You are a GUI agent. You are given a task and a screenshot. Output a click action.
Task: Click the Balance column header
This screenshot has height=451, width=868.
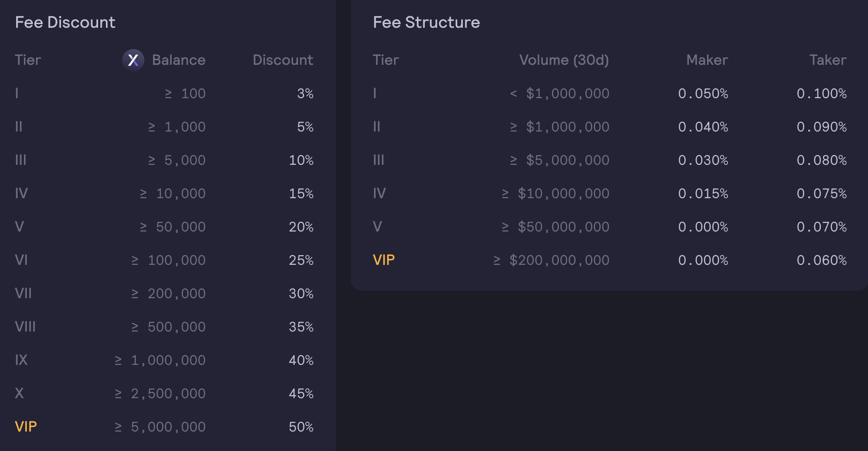click(179, 60)
